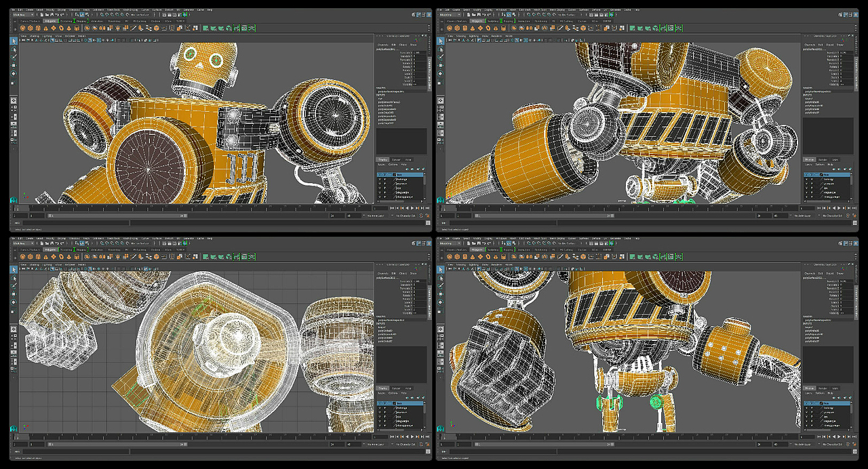Activate the Move tool in top-left Maya window

pyautogui.click(x=14, y=66)
